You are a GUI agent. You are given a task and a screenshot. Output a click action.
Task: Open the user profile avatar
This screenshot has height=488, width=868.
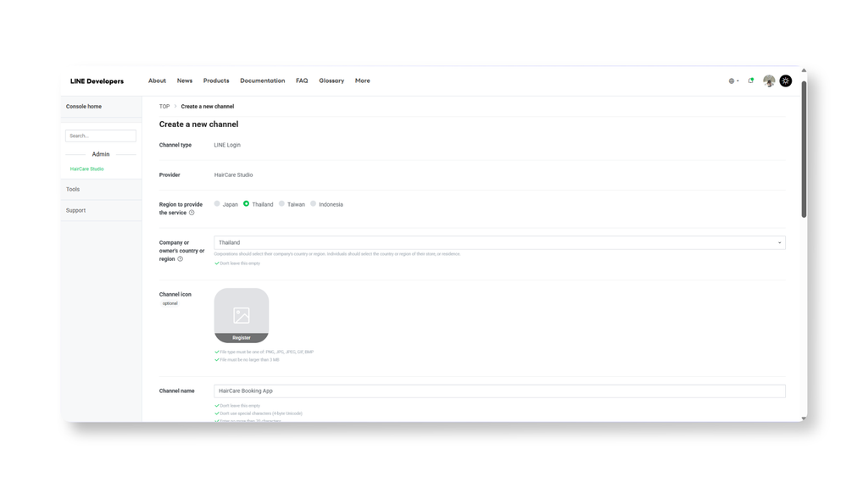tap(769, 80)
